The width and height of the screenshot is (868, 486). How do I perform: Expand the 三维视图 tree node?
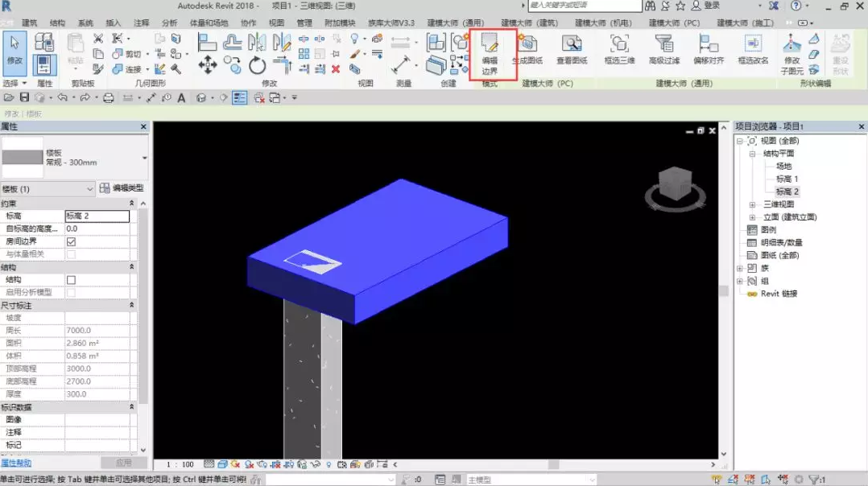pyautogui.click(x=753, y=204)
